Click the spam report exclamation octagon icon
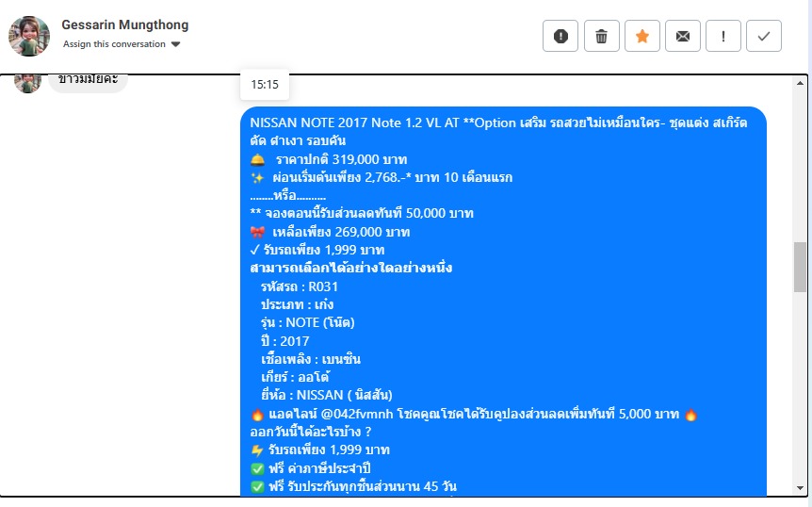This screenshot has height=507, width=812. click(560, 36)
